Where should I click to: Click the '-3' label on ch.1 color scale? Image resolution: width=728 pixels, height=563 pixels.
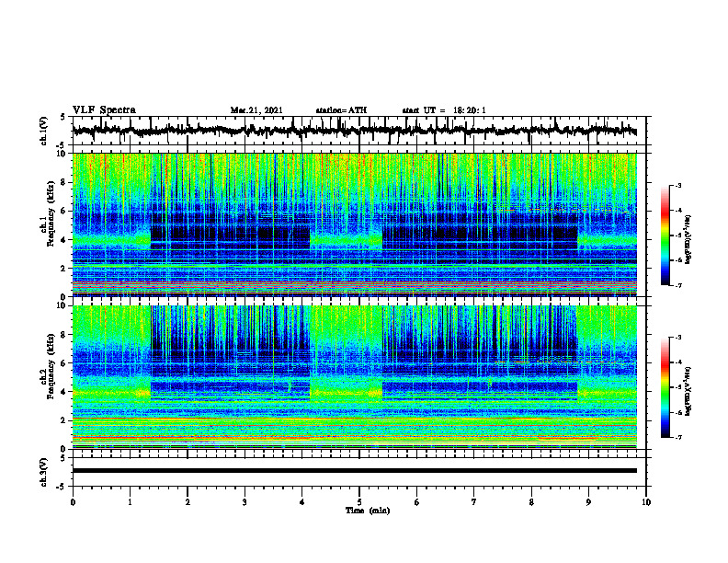coord(678,185)
